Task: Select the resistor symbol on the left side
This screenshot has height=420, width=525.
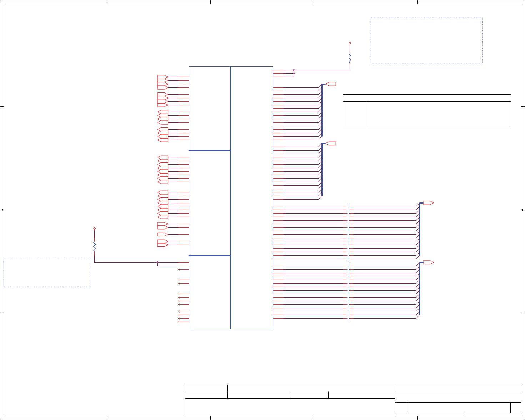Action: tap(94, 246)
